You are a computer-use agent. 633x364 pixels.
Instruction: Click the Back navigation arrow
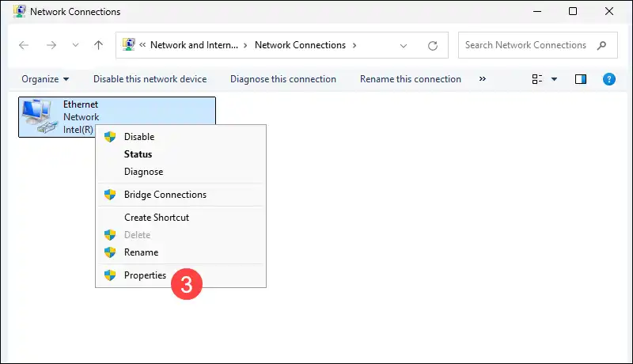[24, 45]
